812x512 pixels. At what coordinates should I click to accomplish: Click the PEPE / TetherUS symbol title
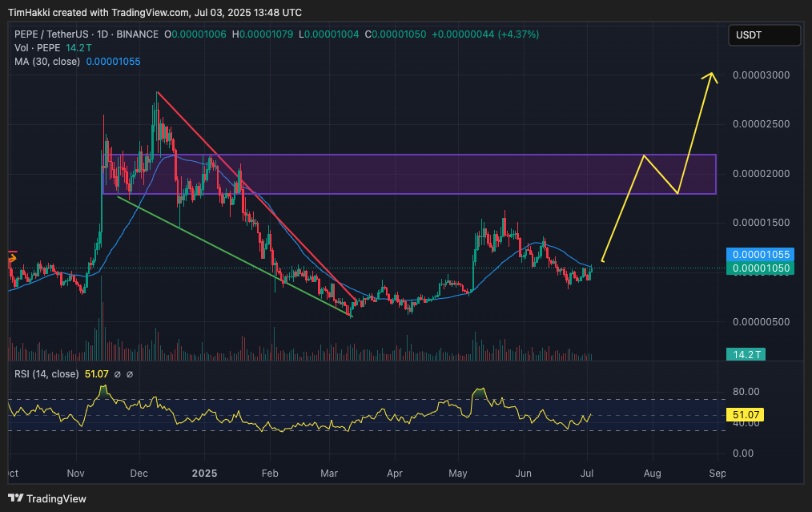(x=86, y=34)
